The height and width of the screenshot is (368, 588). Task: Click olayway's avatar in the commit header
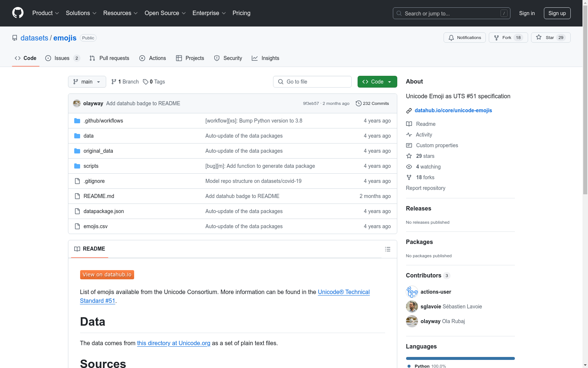[77, 103]
